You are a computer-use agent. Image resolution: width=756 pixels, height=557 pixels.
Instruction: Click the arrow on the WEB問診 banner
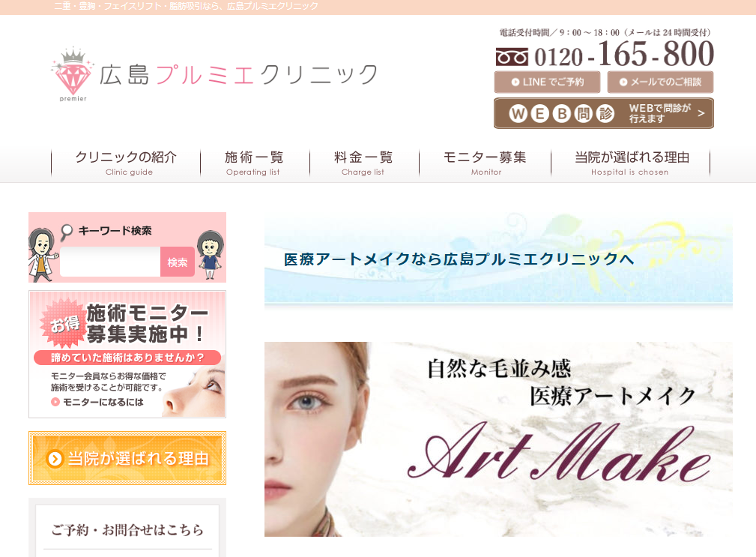[x=701, y=113]
